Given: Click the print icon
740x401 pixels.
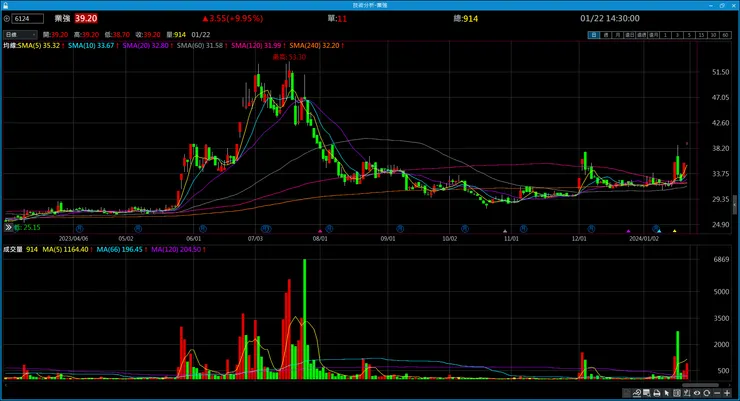Looking at the screenshot, I should click(x=656, y=393).
